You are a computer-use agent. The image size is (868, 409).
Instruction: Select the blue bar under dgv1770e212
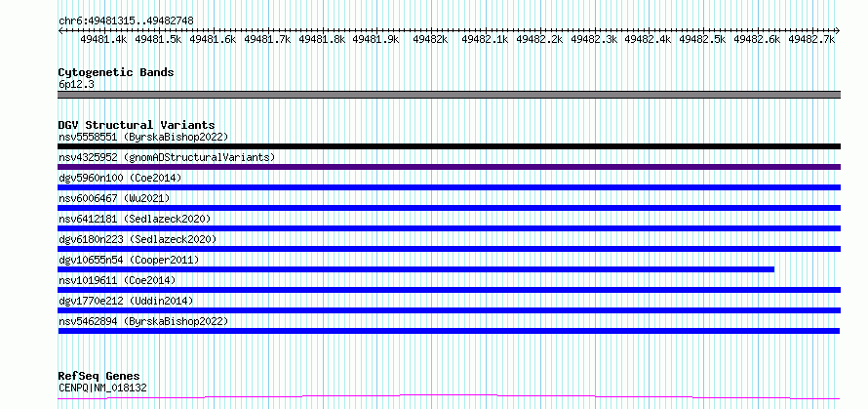pos(450,310)
